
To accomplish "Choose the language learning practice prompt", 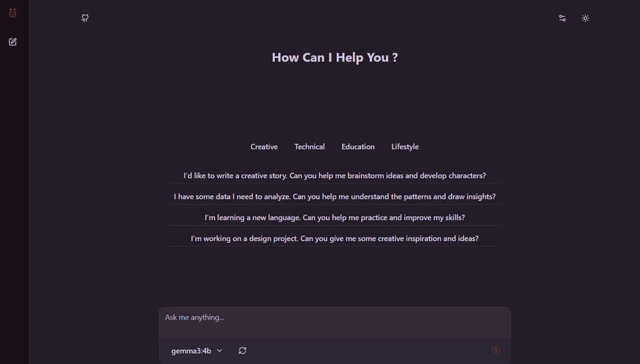I will [x=334, y=217].
